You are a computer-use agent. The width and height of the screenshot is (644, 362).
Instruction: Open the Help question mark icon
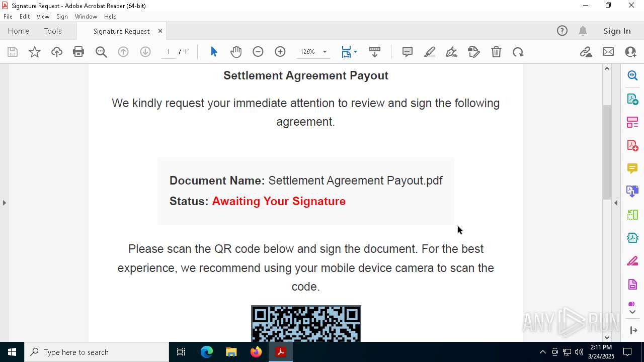click(x=562, y=31)
